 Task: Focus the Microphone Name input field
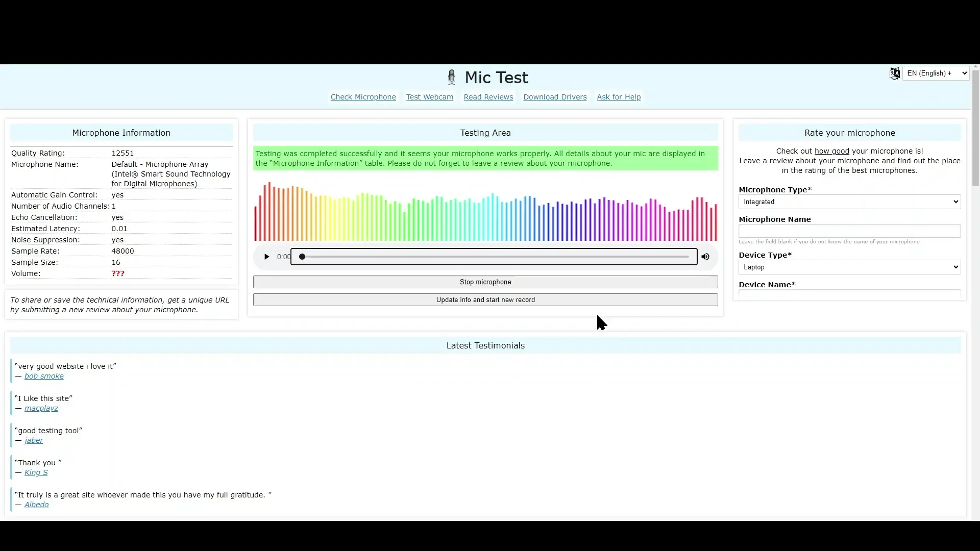[849, 231]
